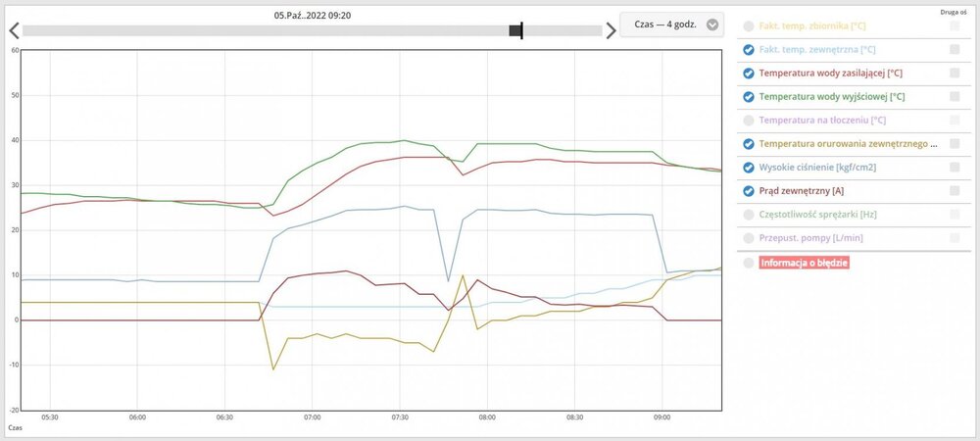Enable the 'Fakt. temp. zbiornika' series circle

coord(750,26)
